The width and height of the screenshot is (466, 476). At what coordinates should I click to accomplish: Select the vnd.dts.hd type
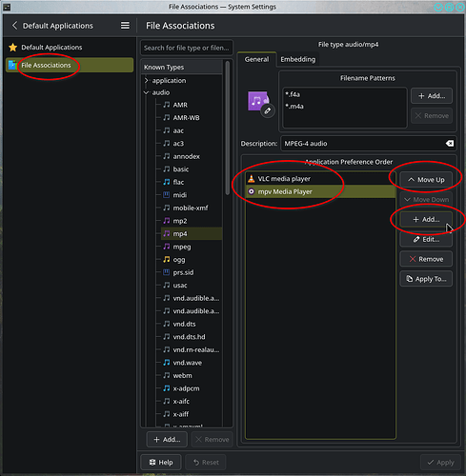click(x=189, y=337)
